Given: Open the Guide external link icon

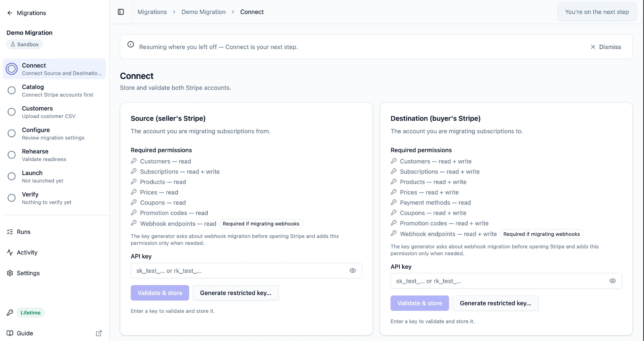Looking at the screenshot, I should (99, 333).
